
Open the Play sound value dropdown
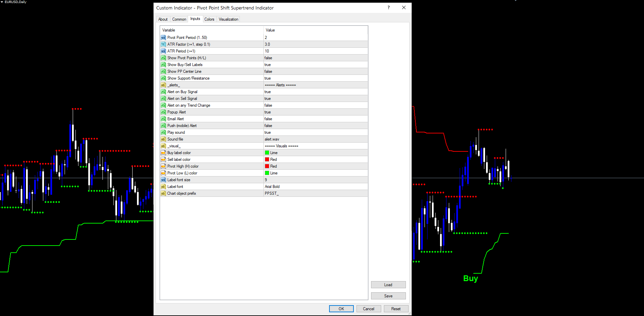(316, 132)
